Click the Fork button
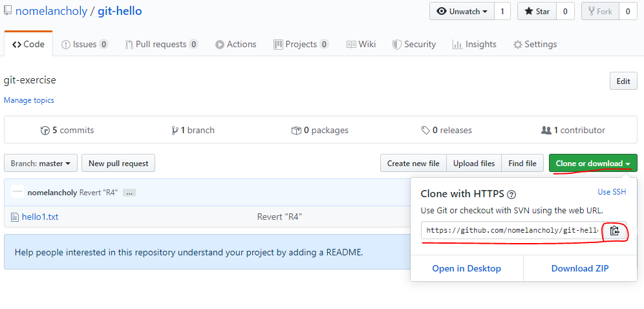644x309 pixels. [600, 12]
